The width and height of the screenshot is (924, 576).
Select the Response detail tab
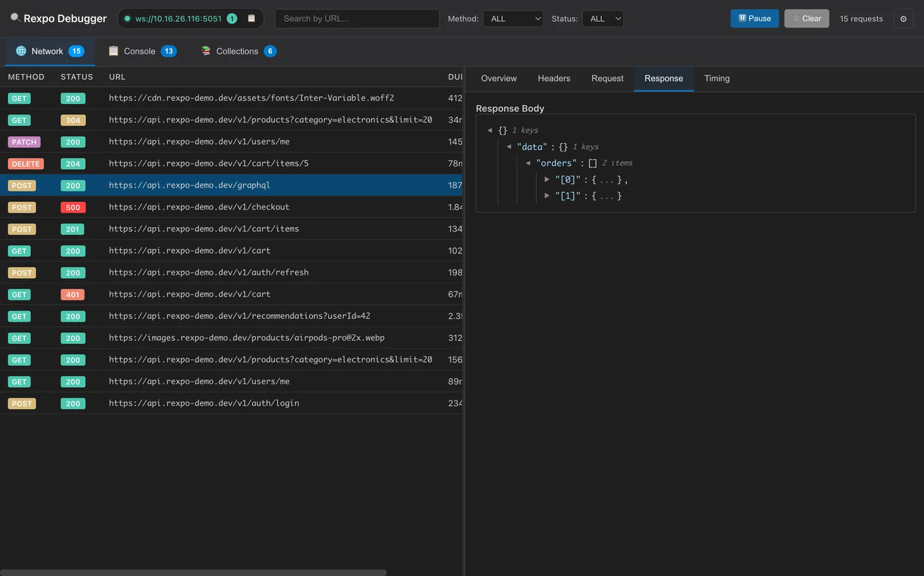(x=664, y=79)
